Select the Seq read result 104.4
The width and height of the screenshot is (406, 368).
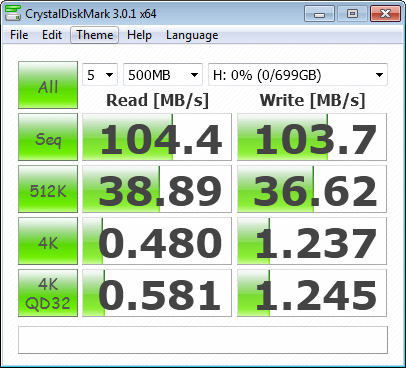(157, 137)
